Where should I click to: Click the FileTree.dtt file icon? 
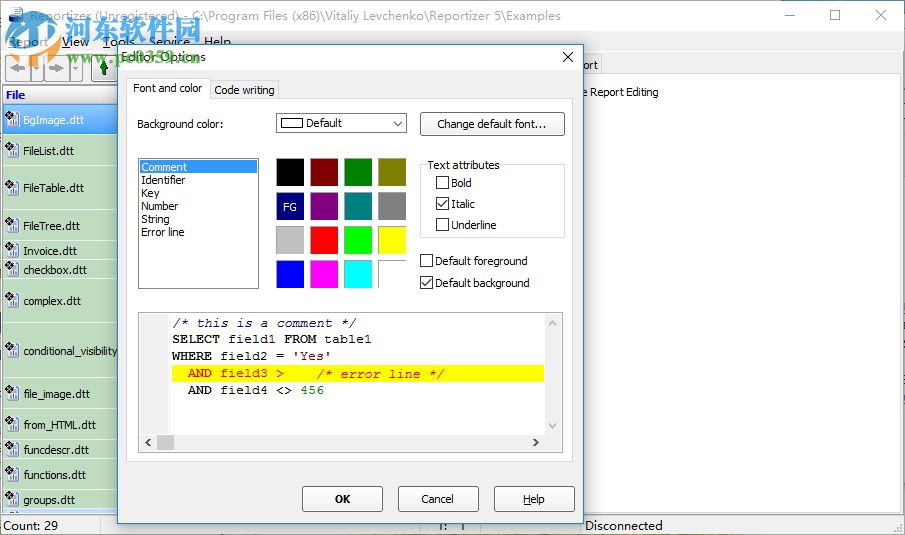click(12, 225)
